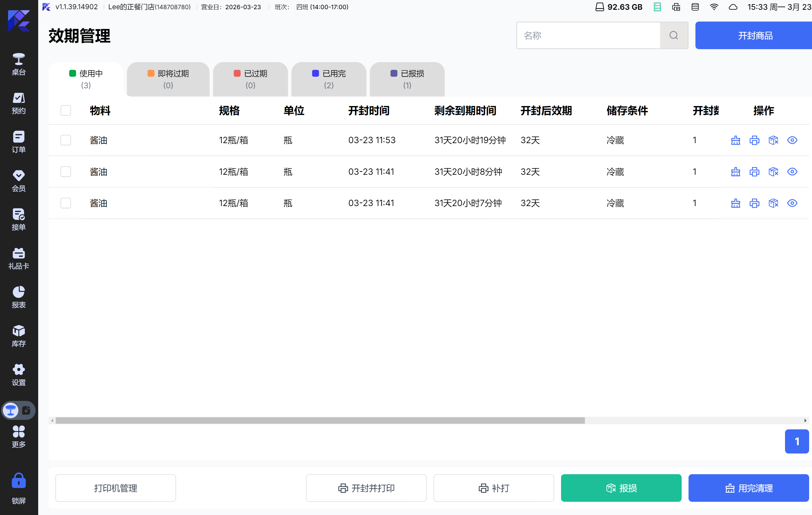Click eye view icon on first 酱油 row
The image size is (812, 515).
[792, 140]
